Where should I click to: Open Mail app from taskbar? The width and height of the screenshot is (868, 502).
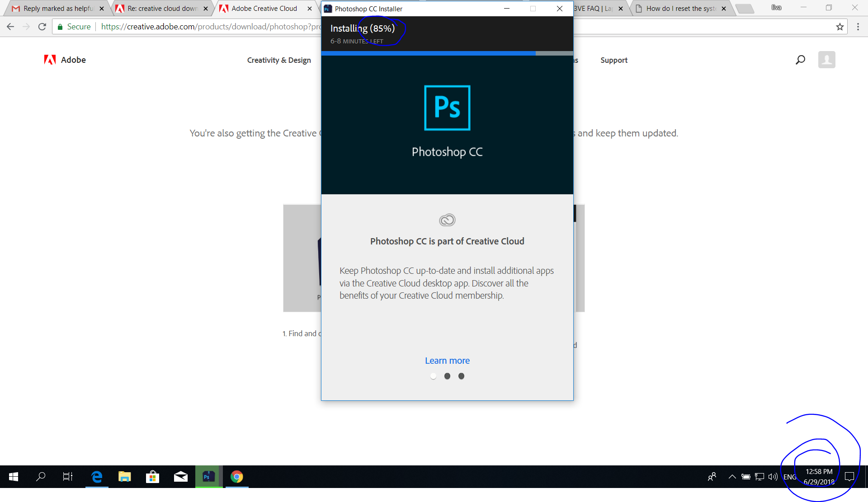181,477
